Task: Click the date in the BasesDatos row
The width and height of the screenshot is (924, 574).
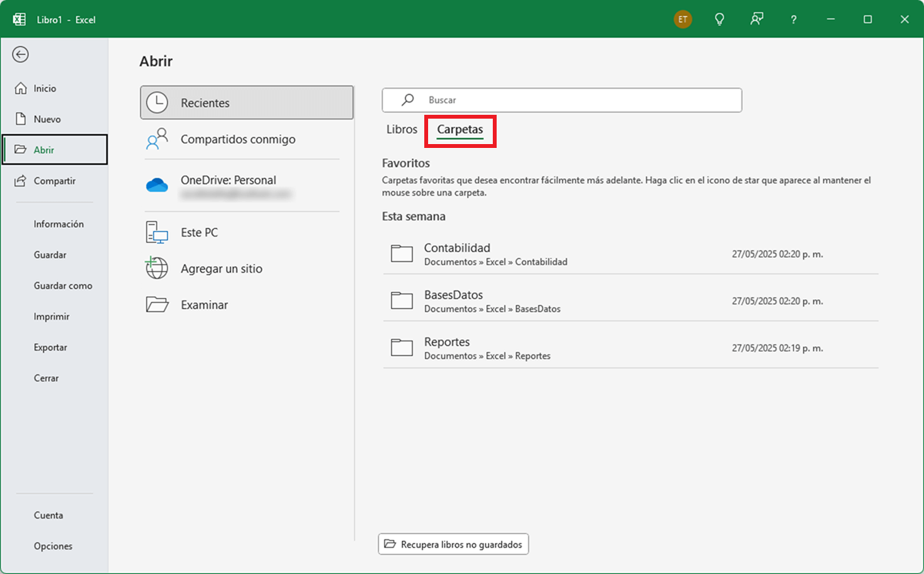Action: click(777, 301)
